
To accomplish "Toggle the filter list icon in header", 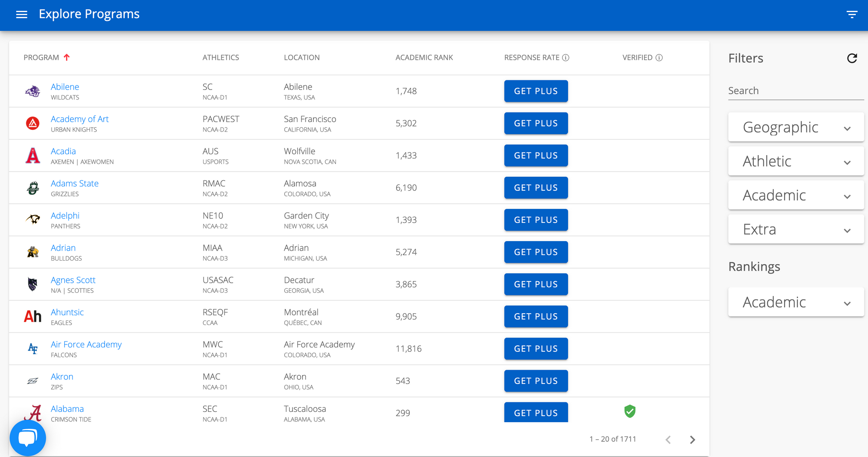I will (x=852, y=14).
